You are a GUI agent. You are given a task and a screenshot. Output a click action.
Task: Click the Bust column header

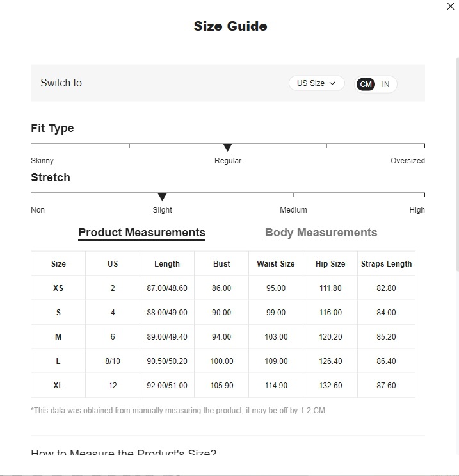(221, 264)
